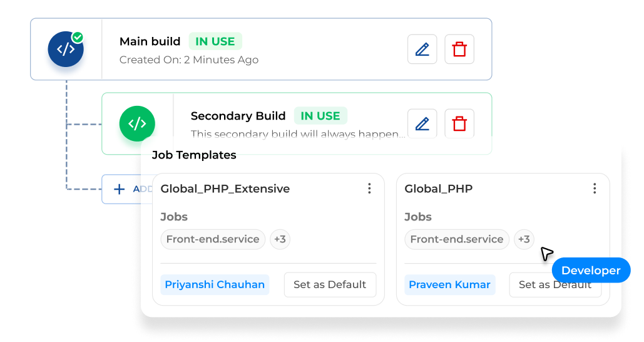Click the Main build blue code icon

pos(66,49)
